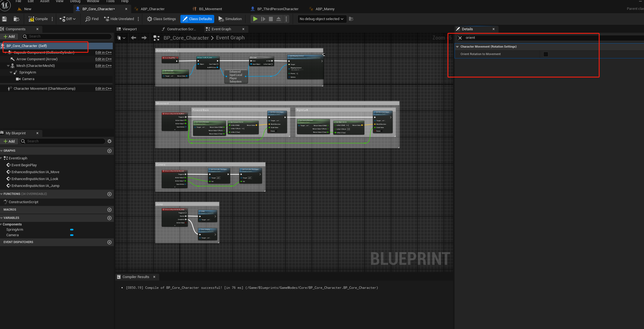Screen dimensions: 644x329
Task: Clear the orient search filter
Action: pos(460,38)
